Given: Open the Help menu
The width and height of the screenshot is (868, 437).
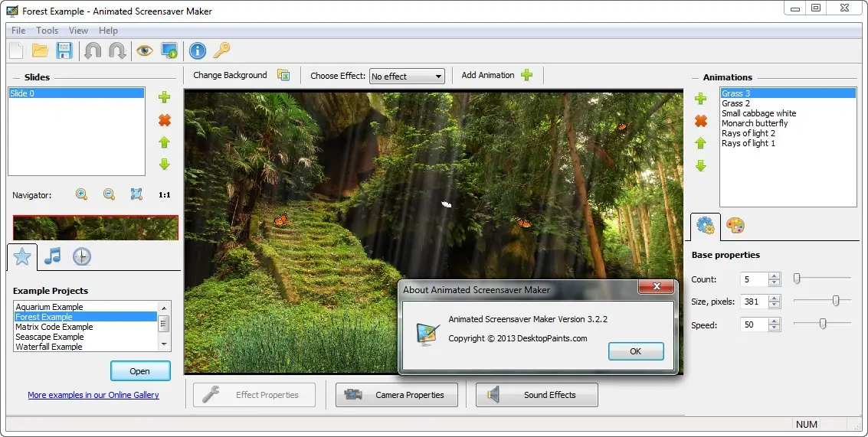Looking at the screenshot, I should pos(108,31).
